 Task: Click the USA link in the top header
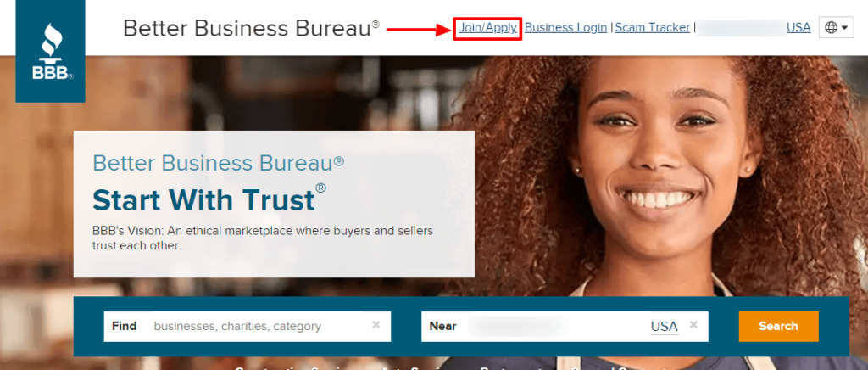click(798, 27)
